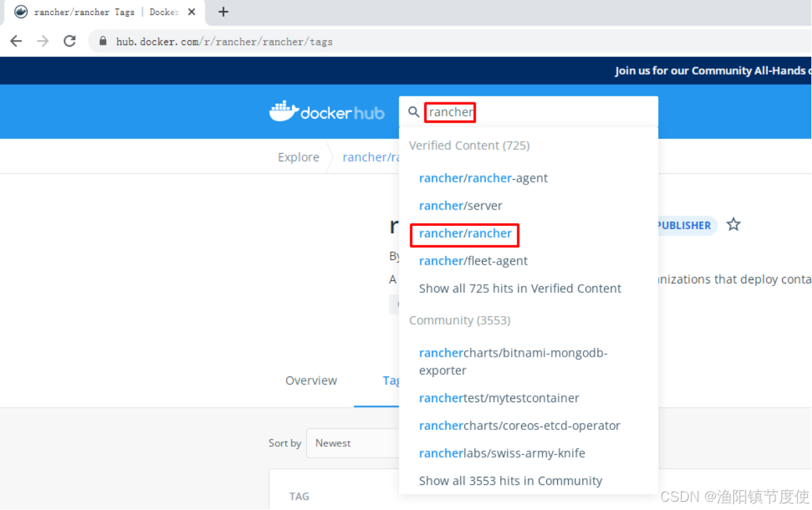This screenshot has width=812, height=510.
Task: Click the Verified Content (725) heading
Action: 469,145
